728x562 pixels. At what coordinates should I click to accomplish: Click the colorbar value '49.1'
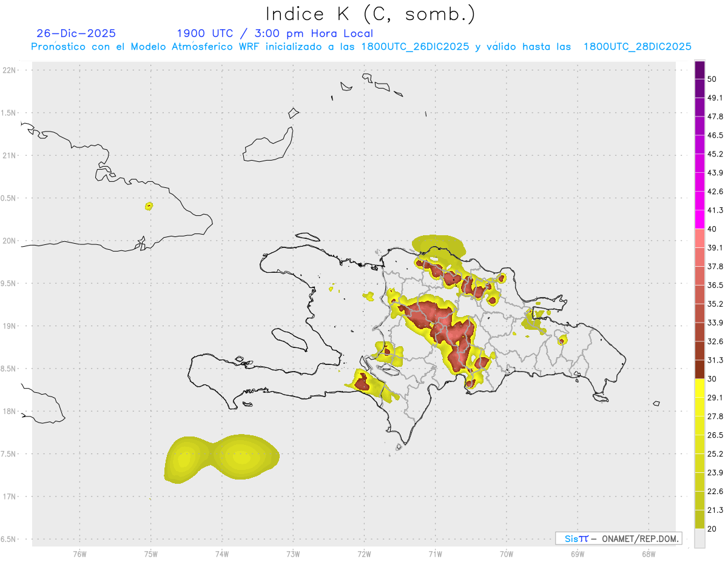click(x=715, y=98)
